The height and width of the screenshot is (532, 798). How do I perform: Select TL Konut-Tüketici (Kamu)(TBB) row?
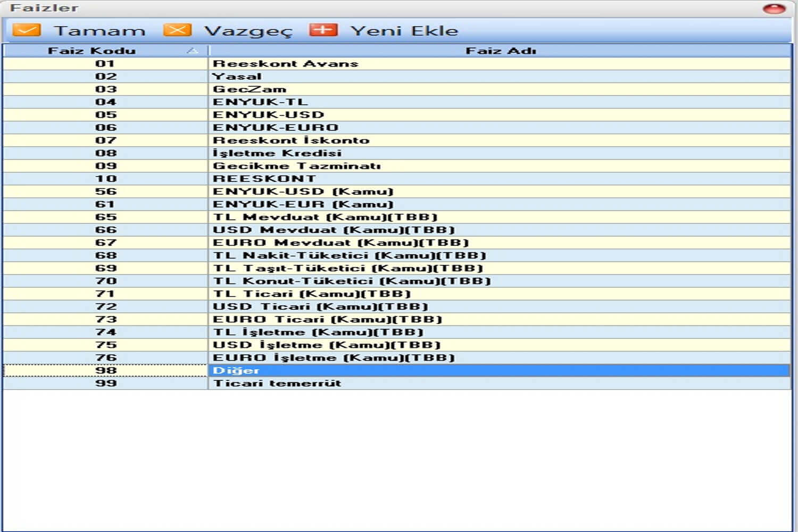[352, 281]
